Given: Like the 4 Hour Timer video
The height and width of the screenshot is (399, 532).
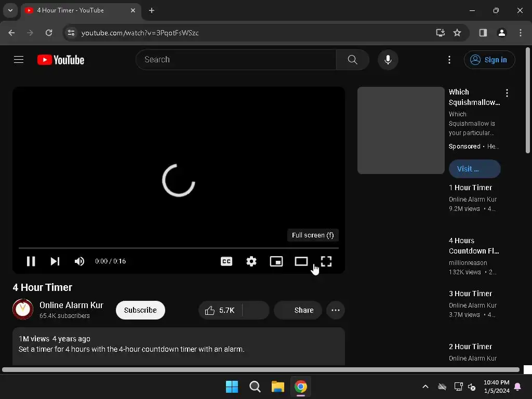Looking at the screenshot, I should [x=220, y=310].
